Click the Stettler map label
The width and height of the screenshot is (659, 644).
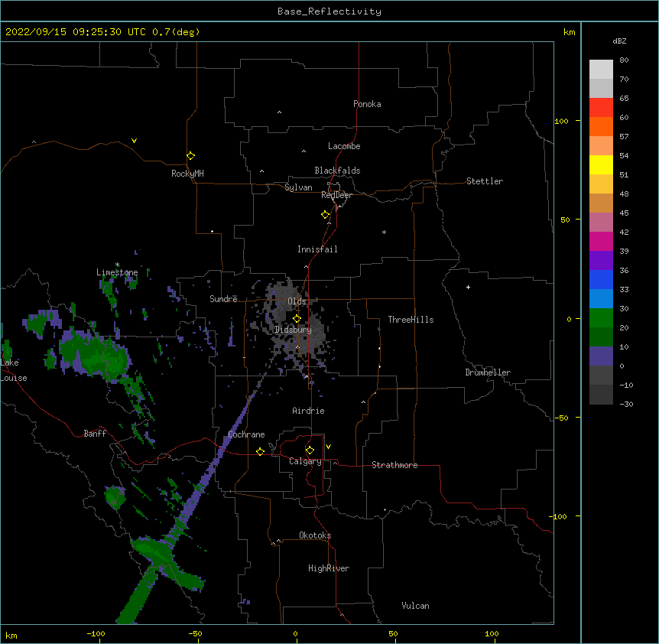point(485,181)
